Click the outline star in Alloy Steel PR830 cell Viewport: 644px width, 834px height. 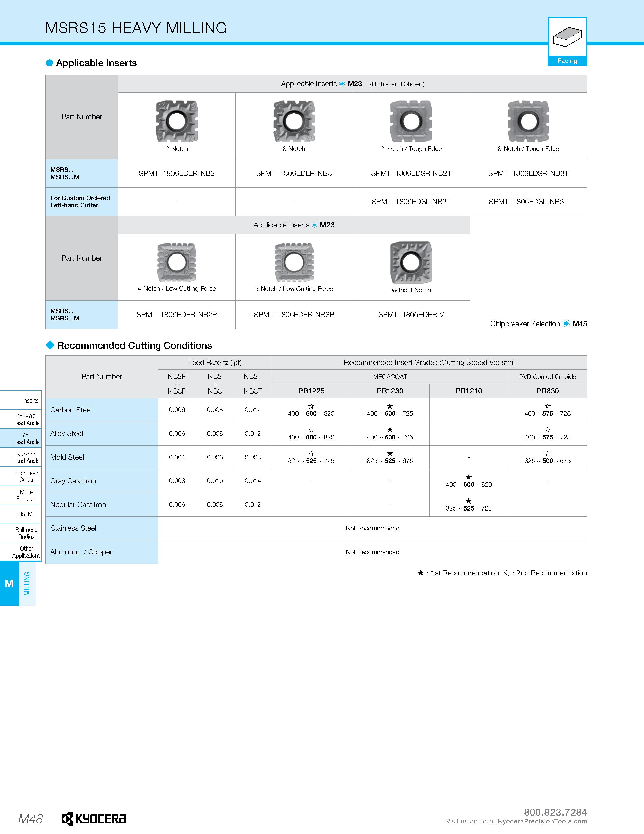coord(548,430)
